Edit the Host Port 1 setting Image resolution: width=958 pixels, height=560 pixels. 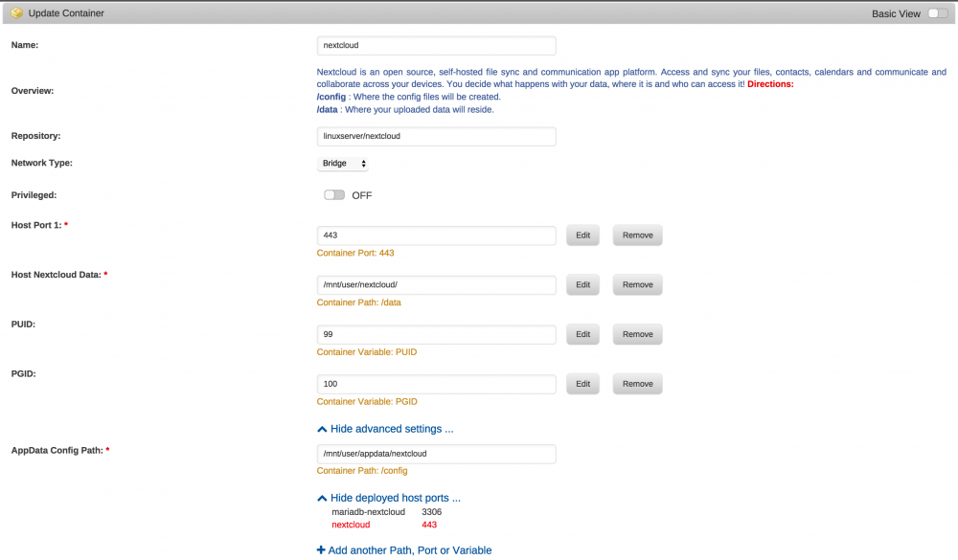pyautogui.click(x=582, y=235)
